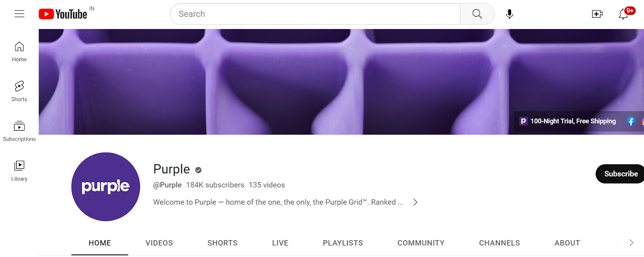Expand the channel description chevron
The image size is (644, 257).
coord(415,202)
